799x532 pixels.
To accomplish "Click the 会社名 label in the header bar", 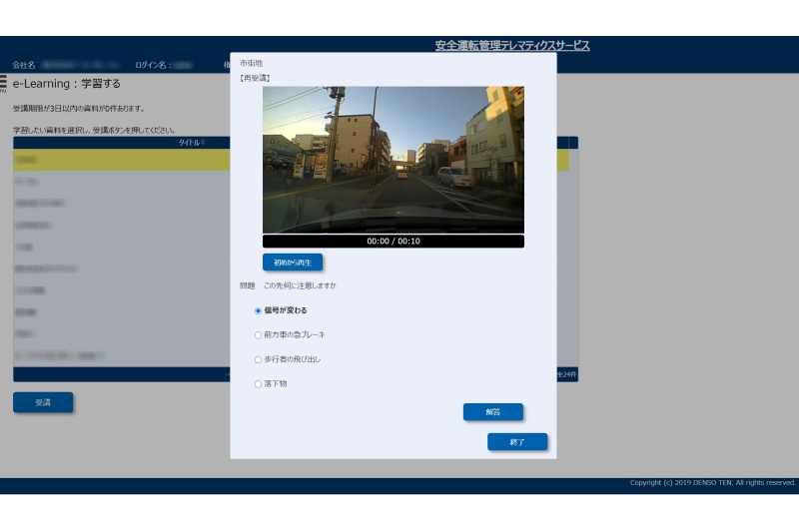I will [x=23, y=65].
